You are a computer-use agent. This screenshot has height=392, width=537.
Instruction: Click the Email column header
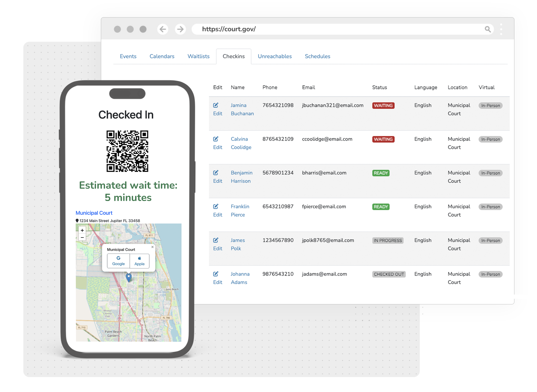pos(308,87)
